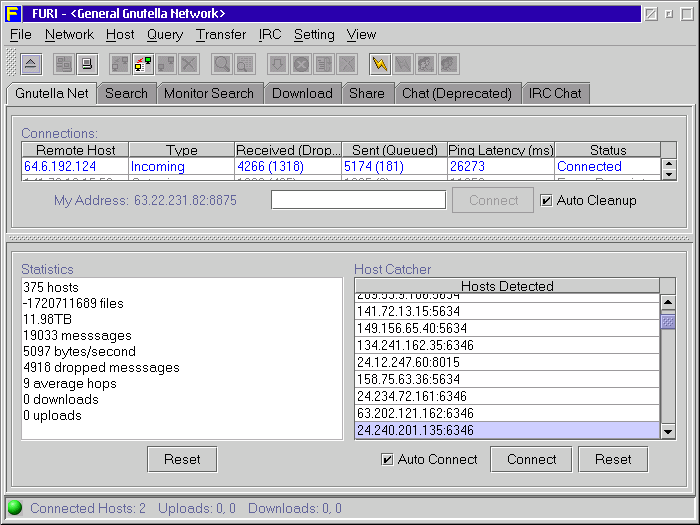Click the Reset button under Statistics
Screen dimensions: 700x525
click(x=182, y=459)
